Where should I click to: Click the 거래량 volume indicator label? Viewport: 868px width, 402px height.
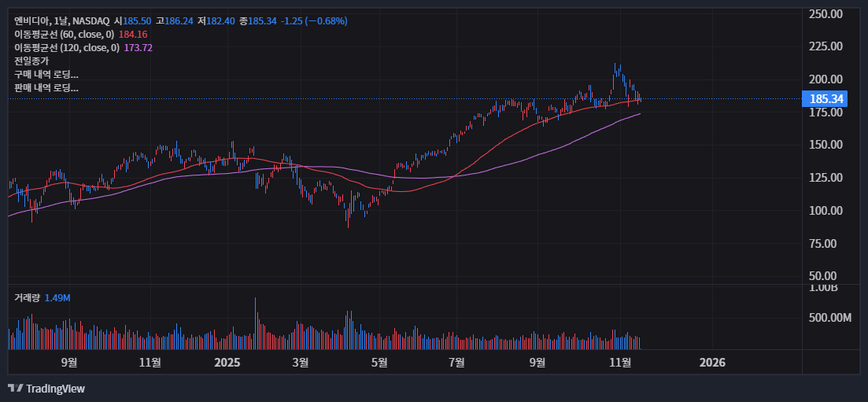click(x=27, y=298)
